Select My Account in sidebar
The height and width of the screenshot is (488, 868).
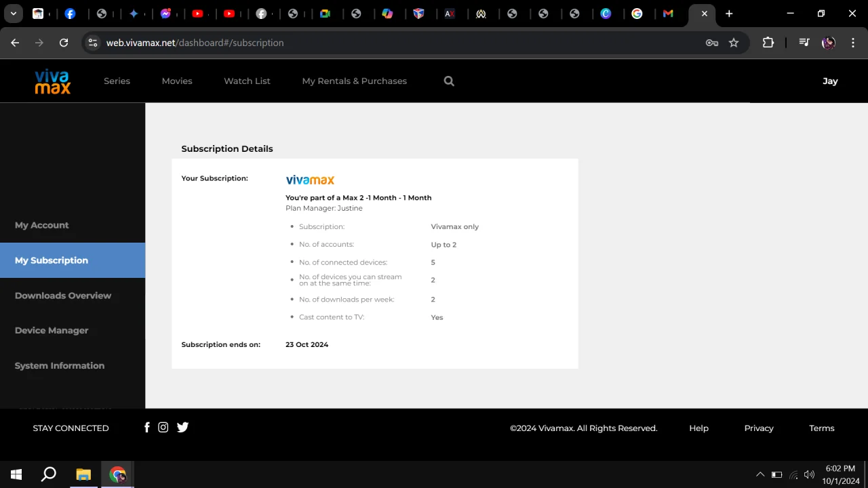pyautogui.click(x=73, y=225)
